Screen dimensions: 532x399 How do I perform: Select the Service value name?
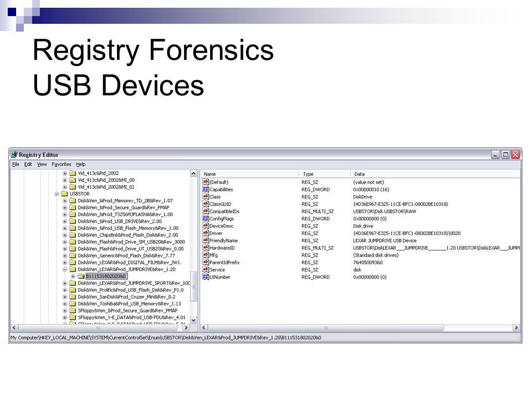pyautogui.click(x=217, y=270)
